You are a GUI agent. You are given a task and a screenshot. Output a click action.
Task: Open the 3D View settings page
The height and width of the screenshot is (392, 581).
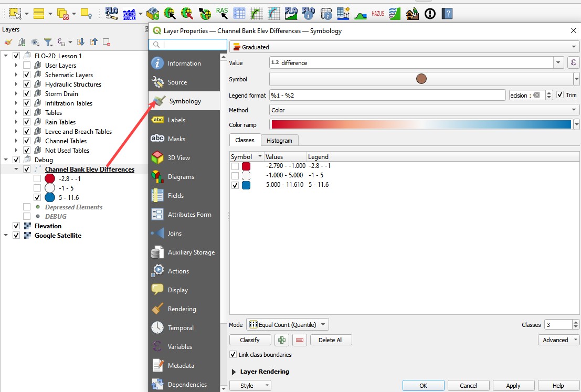[x=178, y=158]
